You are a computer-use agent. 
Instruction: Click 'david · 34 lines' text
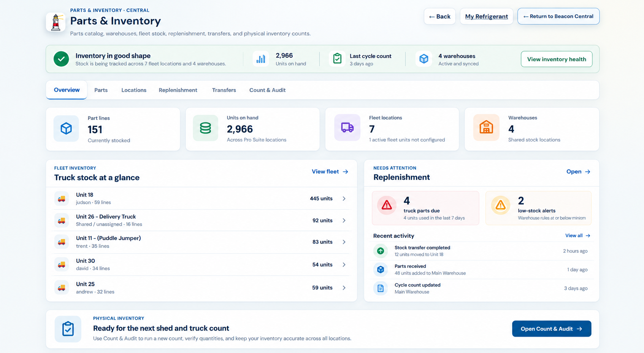pyautogui.click(x=93, y=269)
